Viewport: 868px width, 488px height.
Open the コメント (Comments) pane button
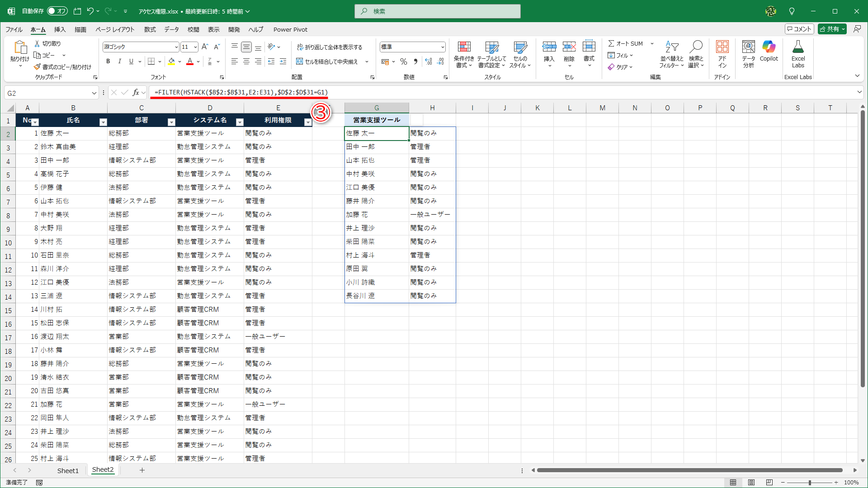[x=799, y=28]
